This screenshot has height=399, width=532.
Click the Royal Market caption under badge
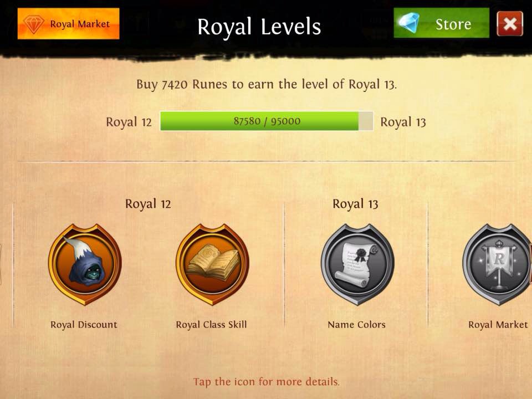pyautogui.click(x=498, y=325)
